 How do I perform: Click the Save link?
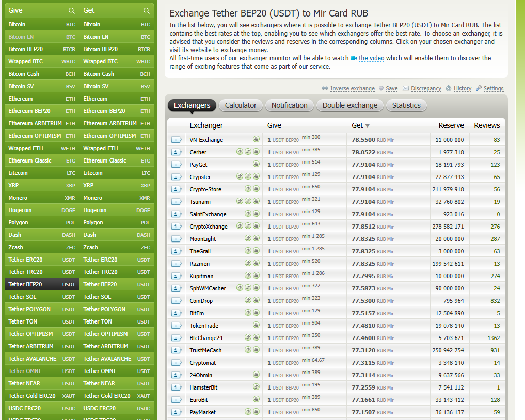click(x=391, y=88)
